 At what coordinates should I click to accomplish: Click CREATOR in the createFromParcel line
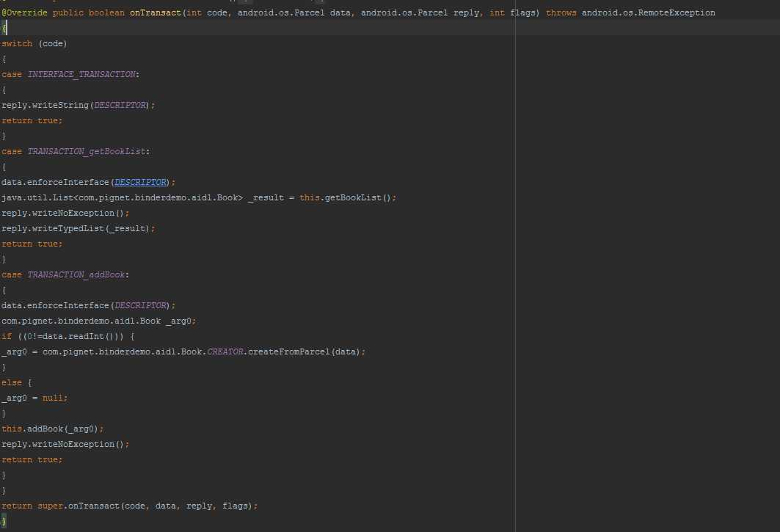coord(225,351)
